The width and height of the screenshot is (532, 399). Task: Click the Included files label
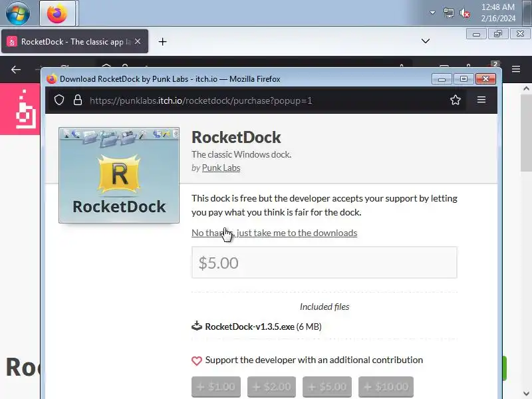pos(325,307)
